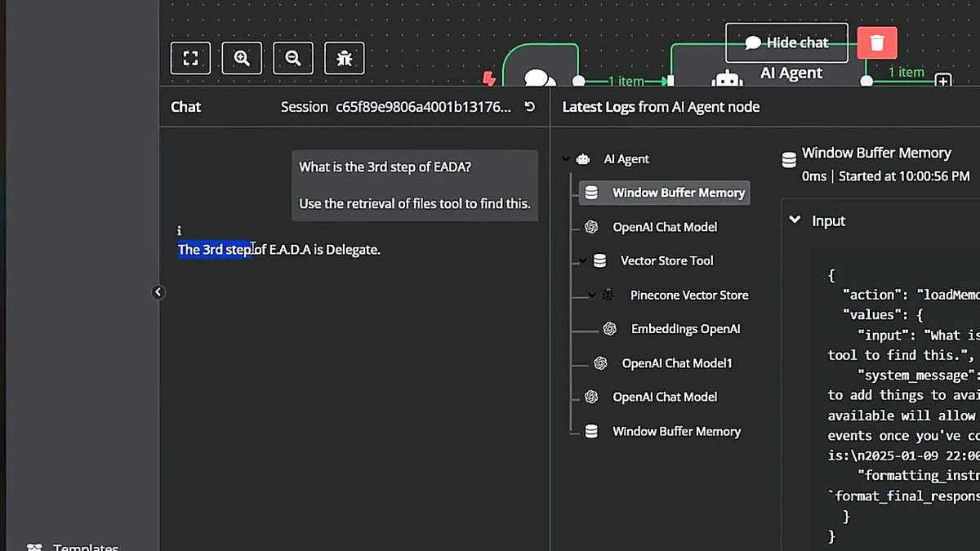Select Vector Store Tool log entry

tap(666, 261)
